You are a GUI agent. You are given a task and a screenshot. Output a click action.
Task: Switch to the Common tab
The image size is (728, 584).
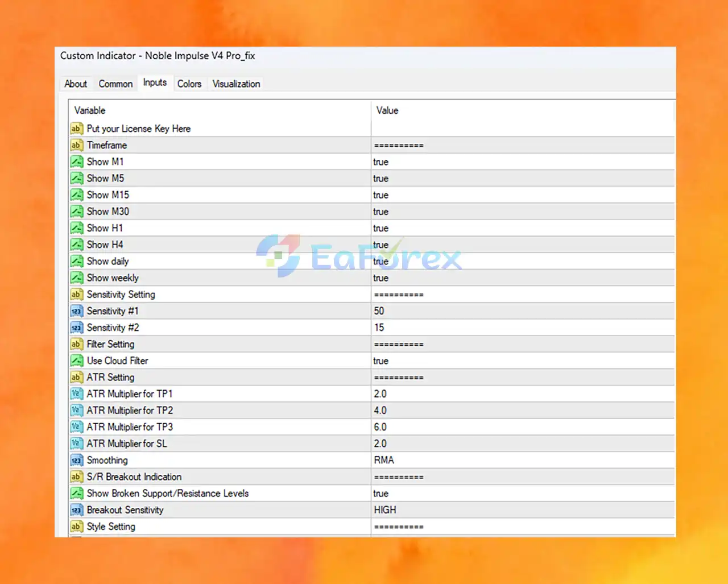point(115,84)
